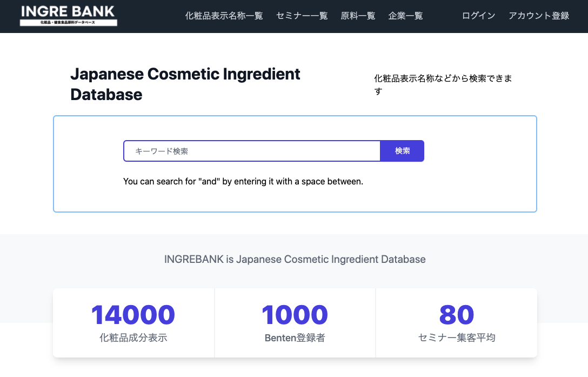Open the 化粧品表示名称一覧 menu item
588x377 pixels.
(x=224, y=16)
